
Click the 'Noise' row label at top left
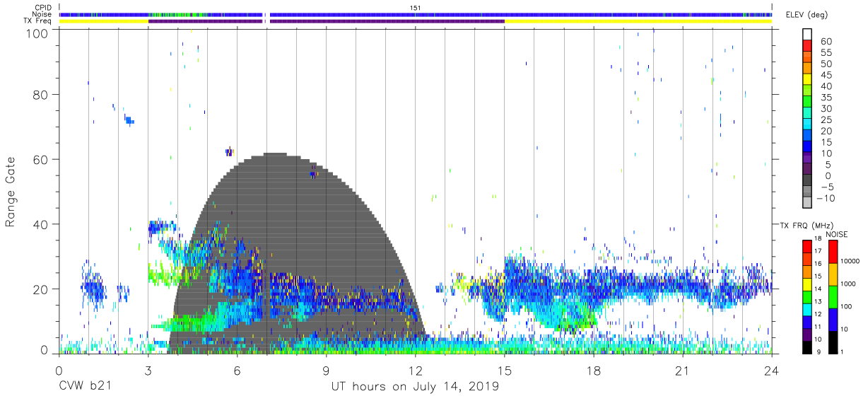(43, 14)
